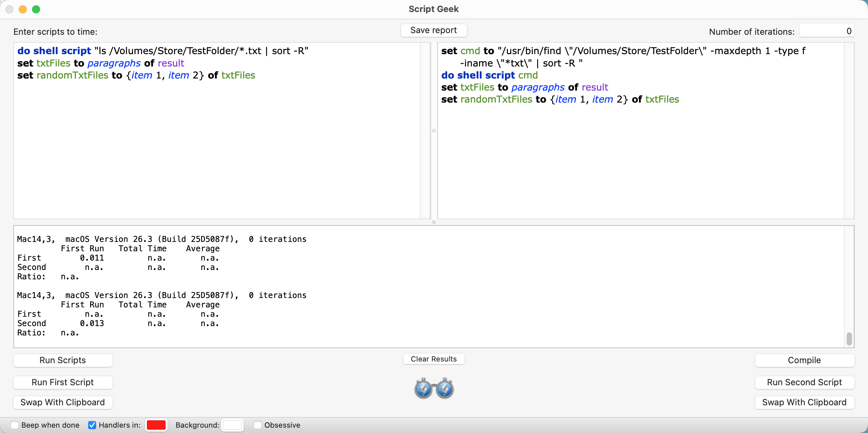
Task: Toggle the Beep when done checkbox
Action: tap(15, 425)
